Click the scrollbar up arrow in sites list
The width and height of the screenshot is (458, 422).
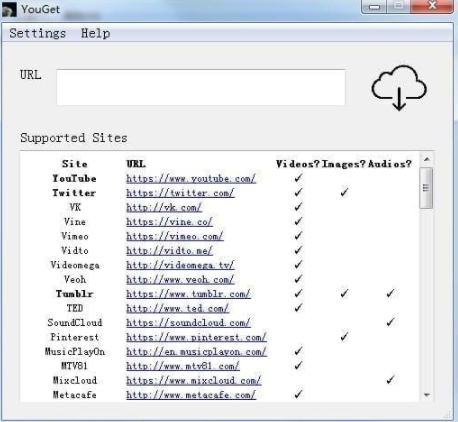click(x=426, y=160)
